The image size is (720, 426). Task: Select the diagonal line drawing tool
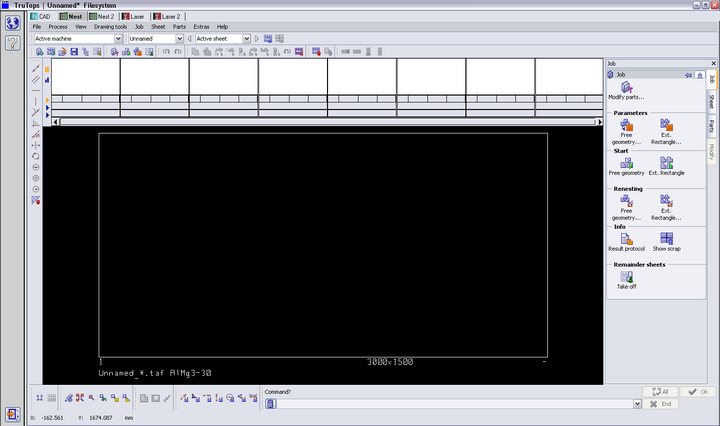(35, 69)
